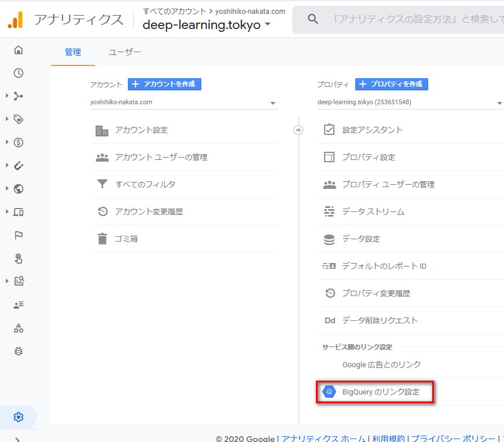Open the yoshihiko-nakata.com account dropdown

[184, 103]
